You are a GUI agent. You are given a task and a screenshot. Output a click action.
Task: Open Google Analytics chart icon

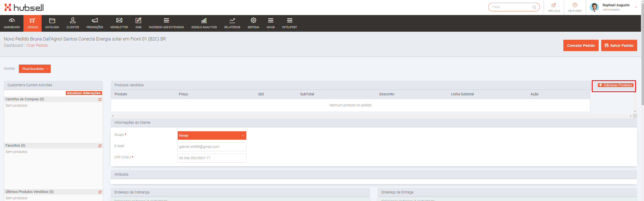coord(204,20)
